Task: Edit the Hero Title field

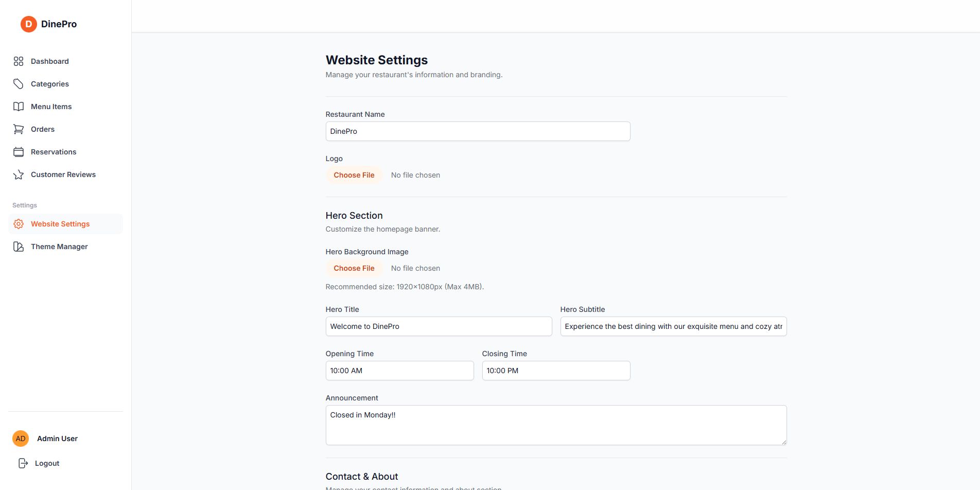Action: click(x=439, y=326)
